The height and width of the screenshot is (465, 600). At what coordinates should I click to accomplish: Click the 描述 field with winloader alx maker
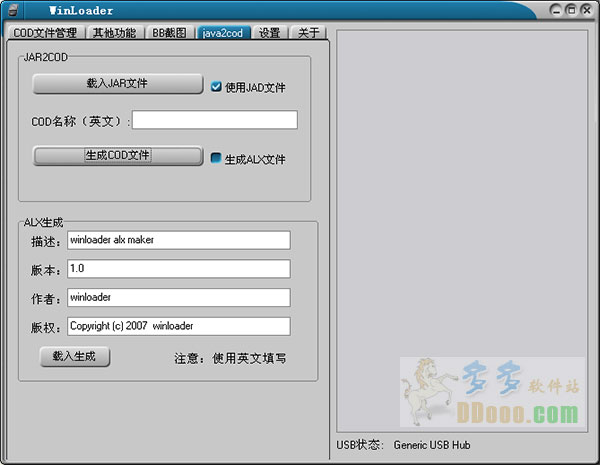point(179,240)
